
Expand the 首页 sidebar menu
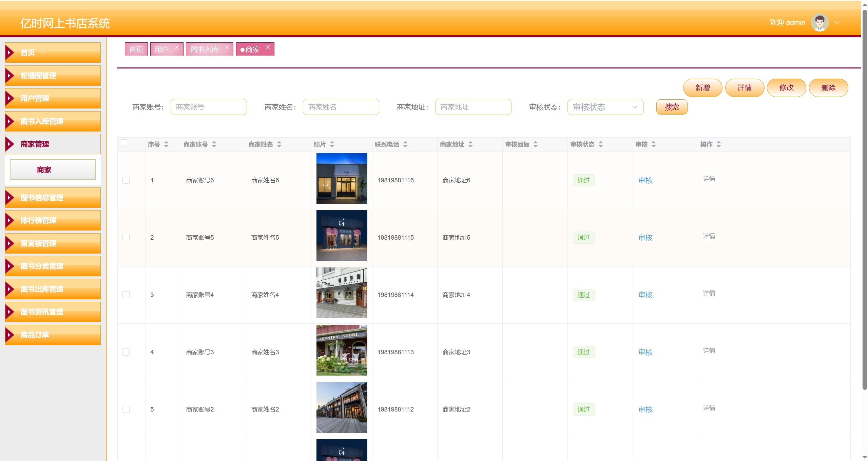(53, 53)
